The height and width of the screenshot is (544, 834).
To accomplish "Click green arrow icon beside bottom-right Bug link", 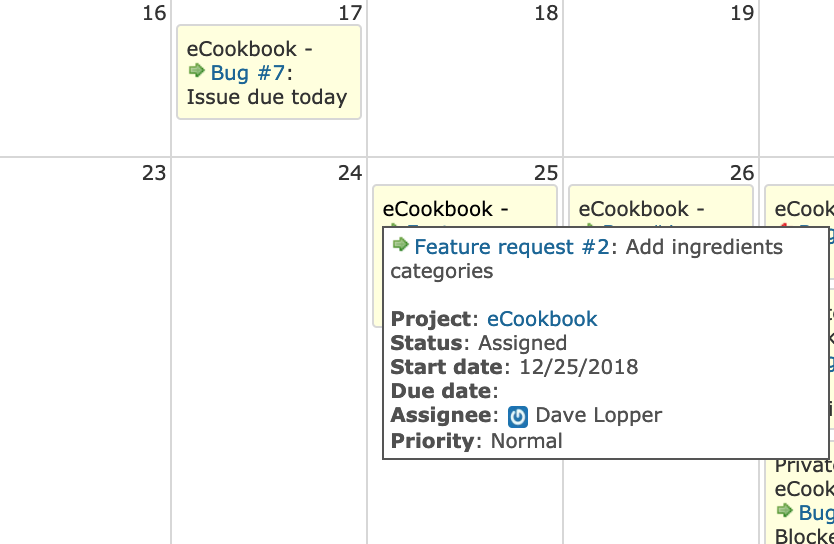I will tap(785, 510).
